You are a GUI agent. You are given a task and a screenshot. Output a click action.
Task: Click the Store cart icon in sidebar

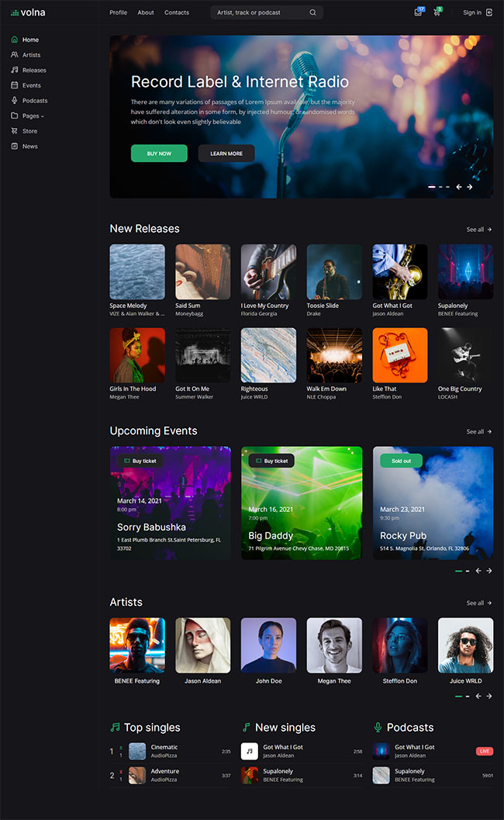[14, 131]
